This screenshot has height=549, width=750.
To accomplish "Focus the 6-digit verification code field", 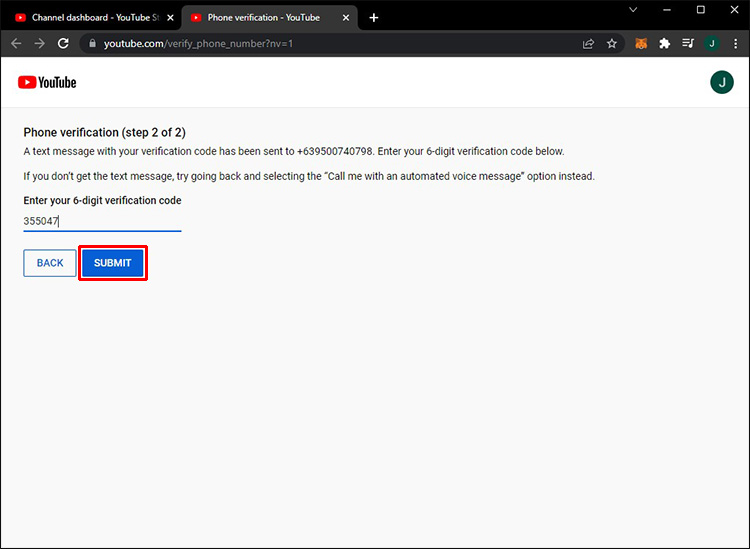I will coord(102,221).
